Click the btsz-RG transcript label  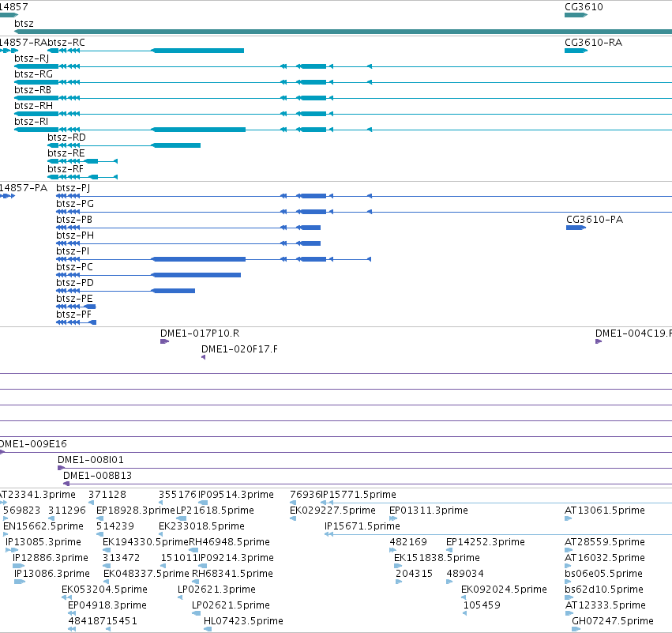pyautogui.click(x=33, y=74)
